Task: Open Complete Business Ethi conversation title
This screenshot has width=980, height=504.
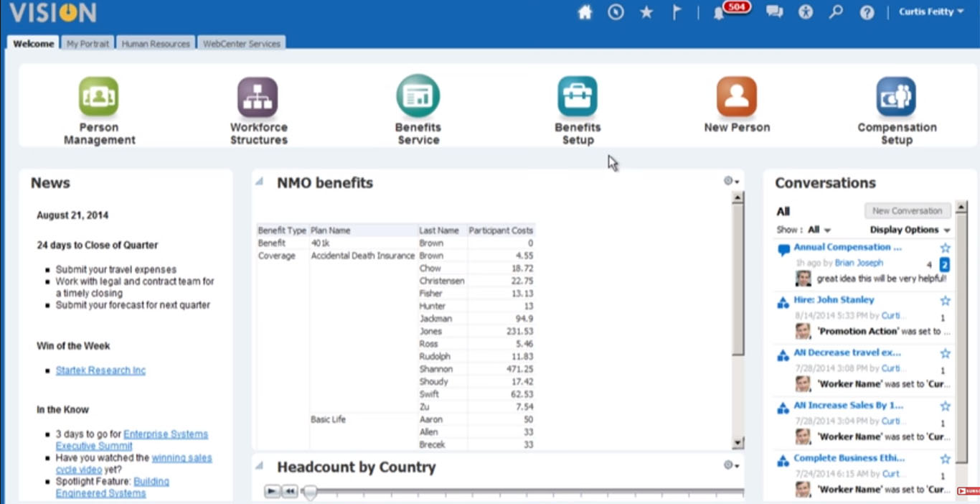Action: point(849,458)
